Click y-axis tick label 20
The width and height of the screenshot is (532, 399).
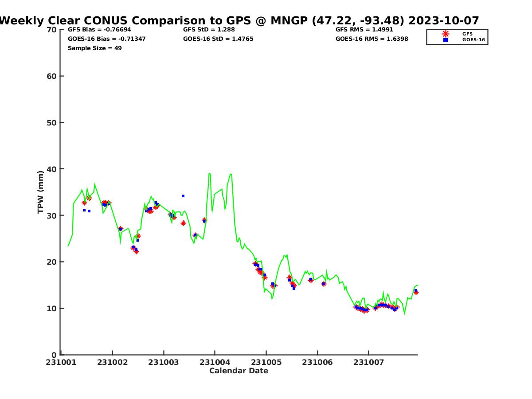coord(52,262)
